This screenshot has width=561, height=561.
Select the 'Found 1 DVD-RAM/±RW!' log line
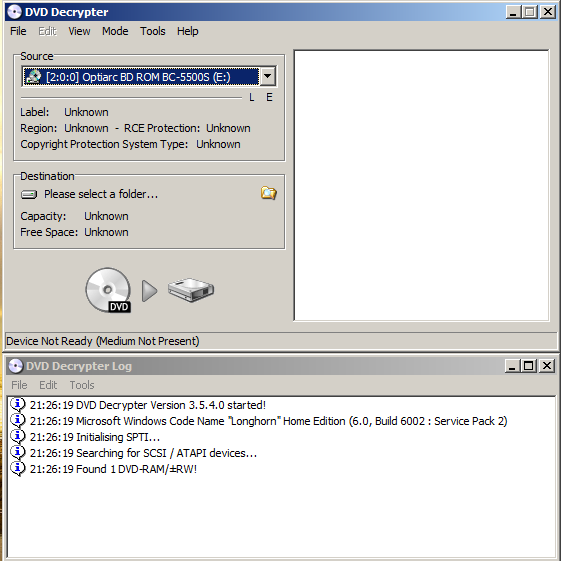pos(113,469)
